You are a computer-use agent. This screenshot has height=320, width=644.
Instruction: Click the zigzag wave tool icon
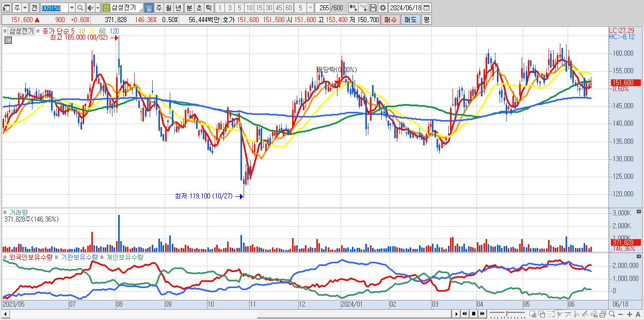click(x=577, y=314)
